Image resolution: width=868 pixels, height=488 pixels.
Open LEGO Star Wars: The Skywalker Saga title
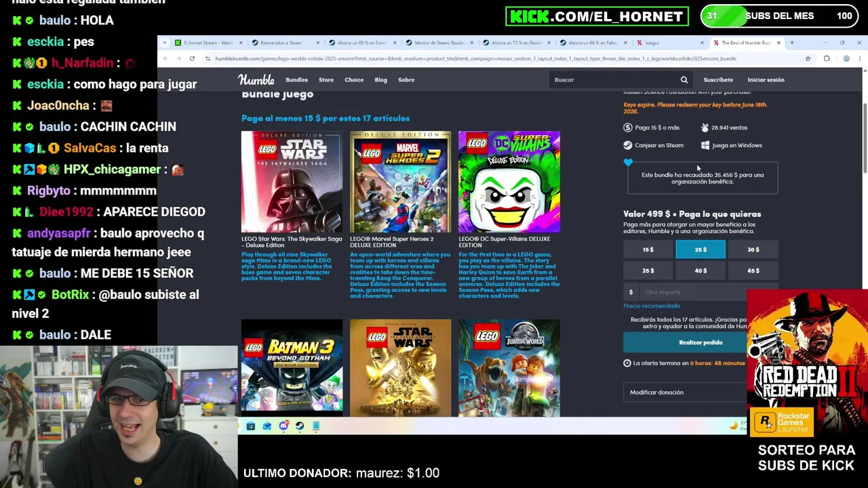292,242
